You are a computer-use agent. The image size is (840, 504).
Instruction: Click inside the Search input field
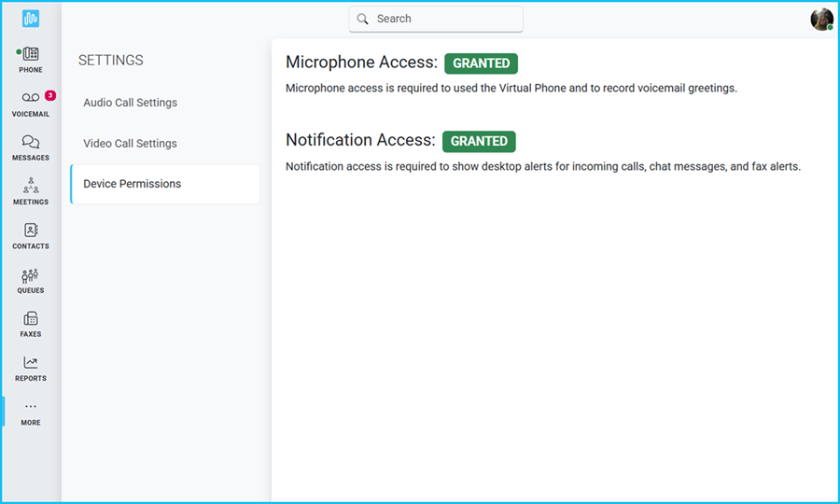click(443, 19)
